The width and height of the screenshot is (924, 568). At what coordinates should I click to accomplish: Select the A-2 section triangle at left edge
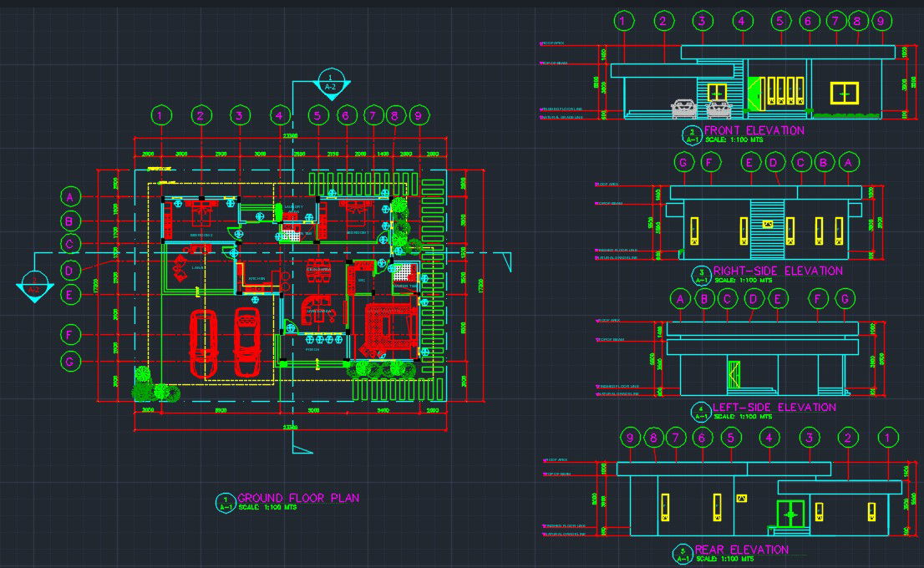click(34, 286)
